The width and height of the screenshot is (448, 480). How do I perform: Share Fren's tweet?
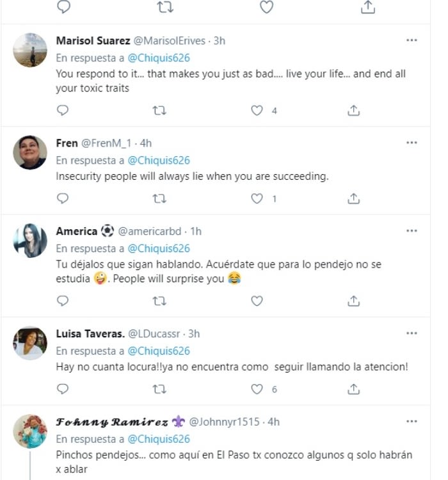coord(353,198)
